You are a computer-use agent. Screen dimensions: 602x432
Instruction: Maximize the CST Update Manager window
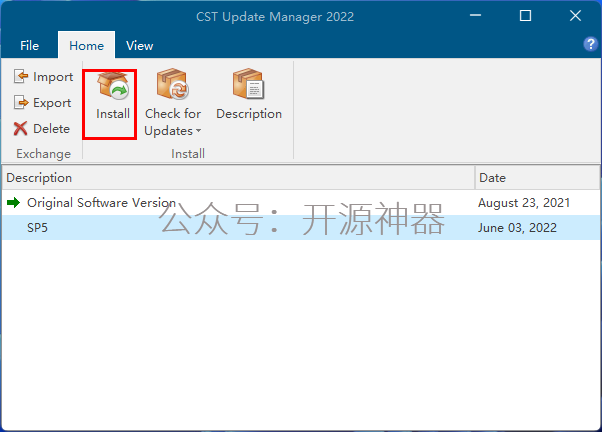click(x=525, y=16)
